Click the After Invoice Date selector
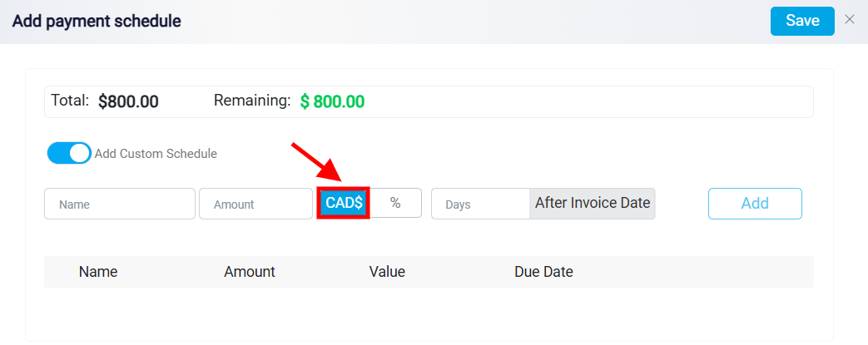868x345 pixels. click(x=593, y=204)
